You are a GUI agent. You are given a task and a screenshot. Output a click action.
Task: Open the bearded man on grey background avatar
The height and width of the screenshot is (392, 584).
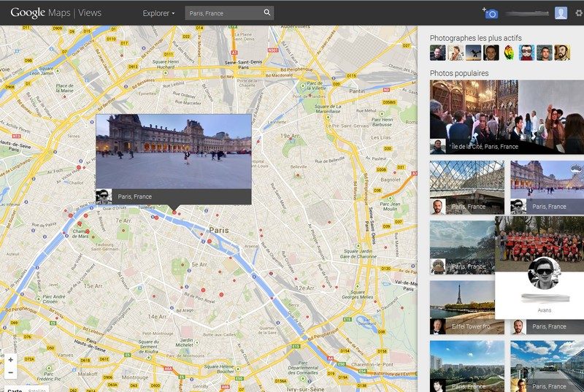[545, 53]
